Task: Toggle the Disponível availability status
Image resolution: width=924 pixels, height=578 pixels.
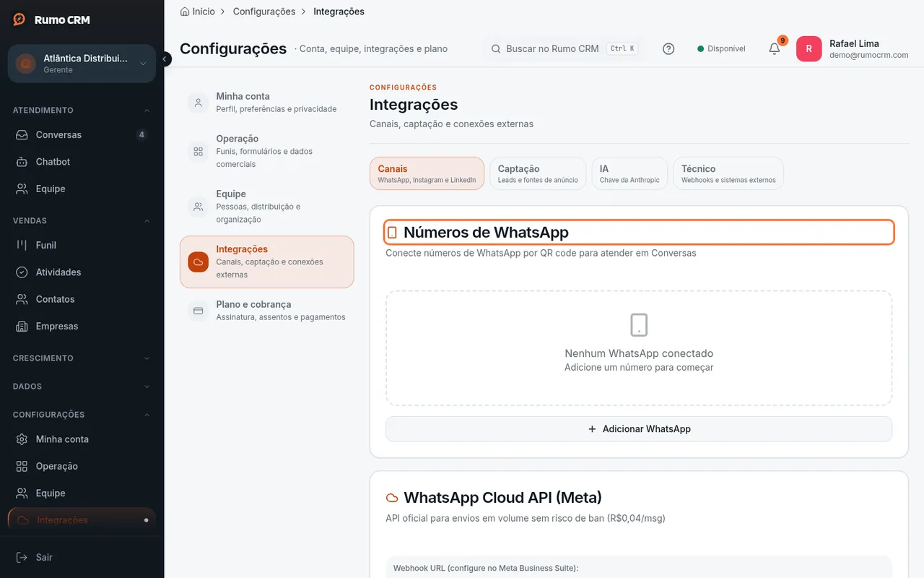Action: tap(721, 48)
